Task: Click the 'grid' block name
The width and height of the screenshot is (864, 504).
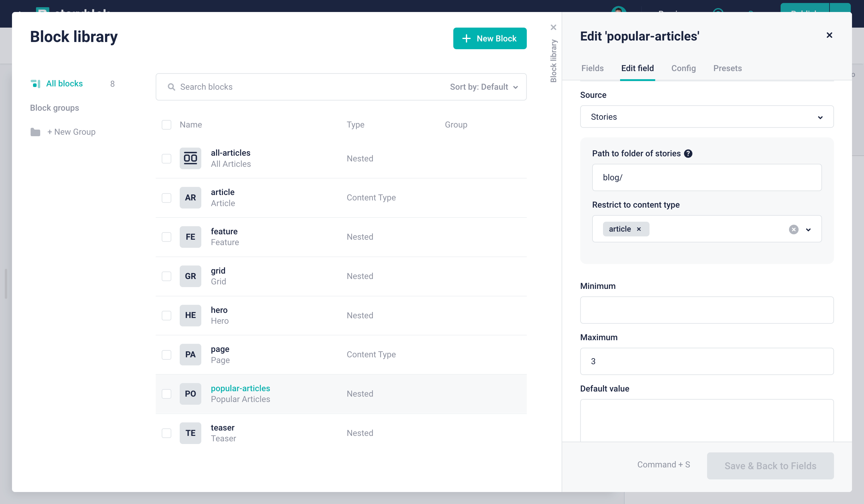Action: coord(218,271)
